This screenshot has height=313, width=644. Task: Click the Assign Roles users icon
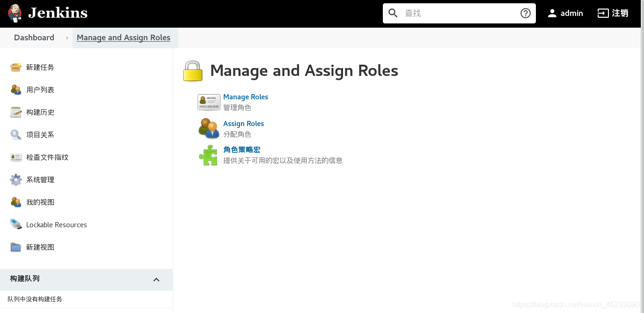click(x=209, y=128)
